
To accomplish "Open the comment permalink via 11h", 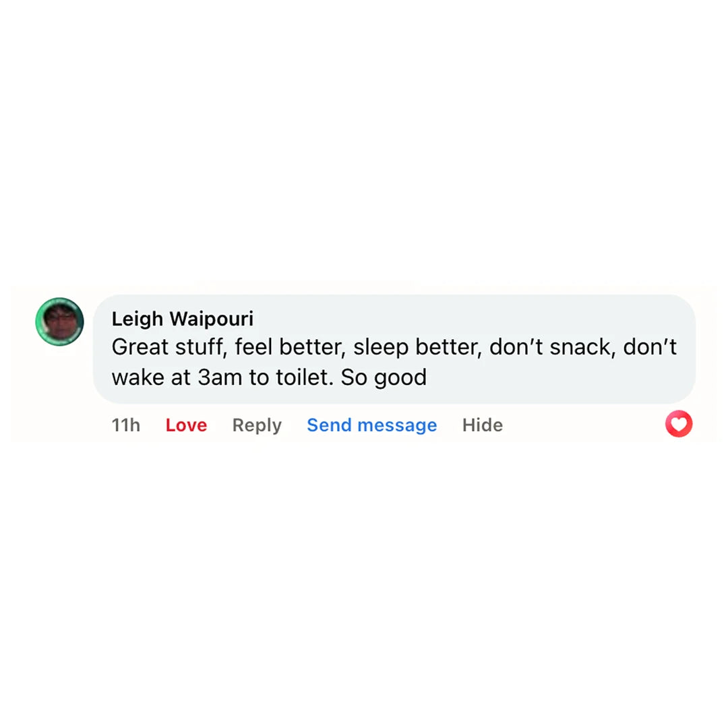I will click(x=126, y=425).
